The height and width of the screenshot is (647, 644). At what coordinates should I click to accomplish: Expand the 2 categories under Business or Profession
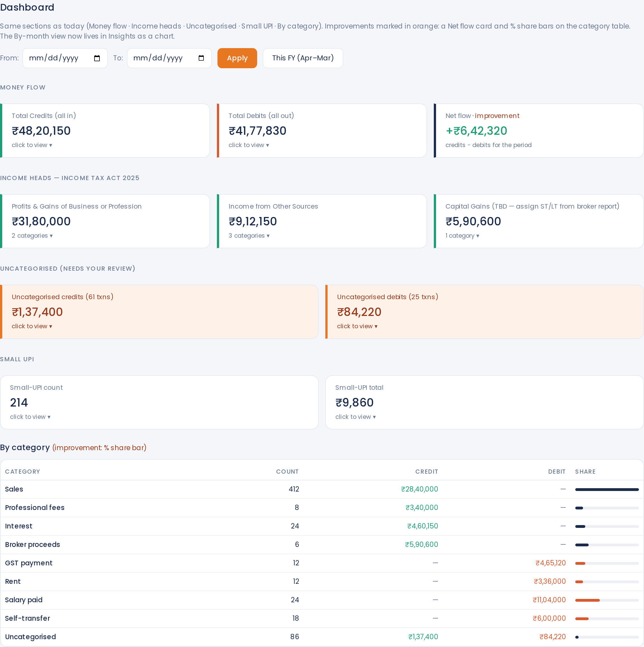click(32, 236)
